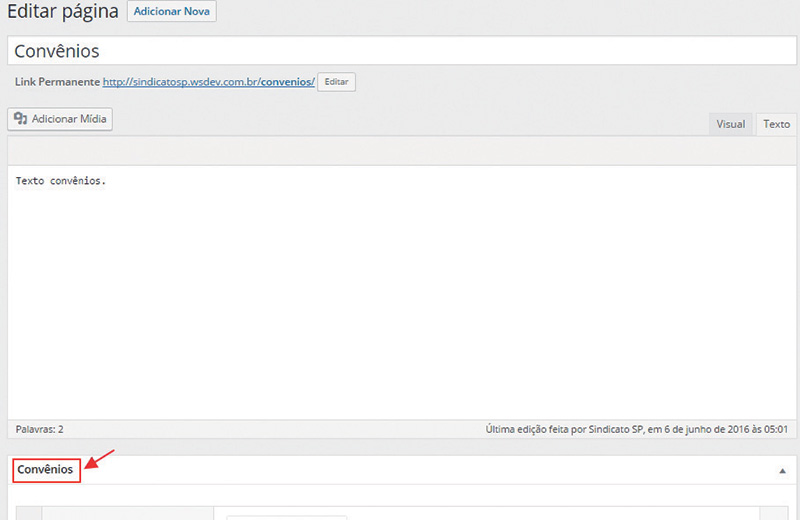Image resolution: width=800 pixels, height=520 pixels.
Task: Click inside the editor on 'Texto convênios.'
Action: tap(61, 181)
